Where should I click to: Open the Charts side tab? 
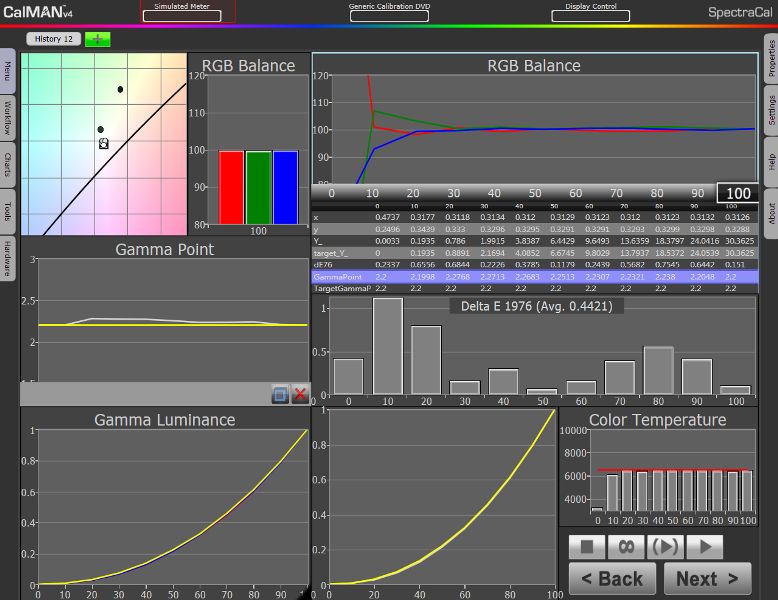[x=8, y=165]
